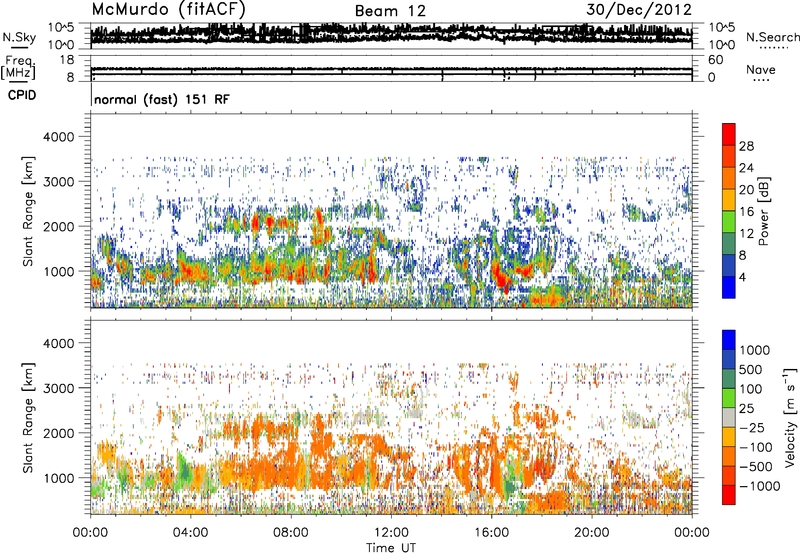
Task: Click the 04:00 time axis label
Action: [190, 533]
